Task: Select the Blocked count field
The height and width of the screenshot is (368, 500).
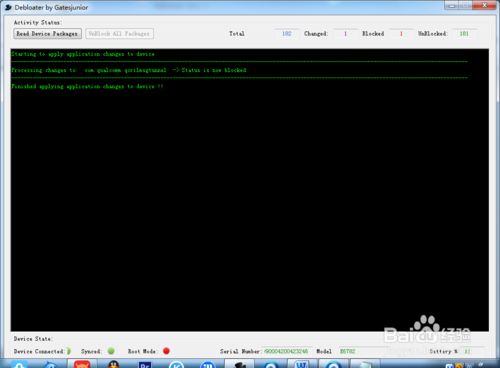Action: pyautogui.click(x=401, y=34)
